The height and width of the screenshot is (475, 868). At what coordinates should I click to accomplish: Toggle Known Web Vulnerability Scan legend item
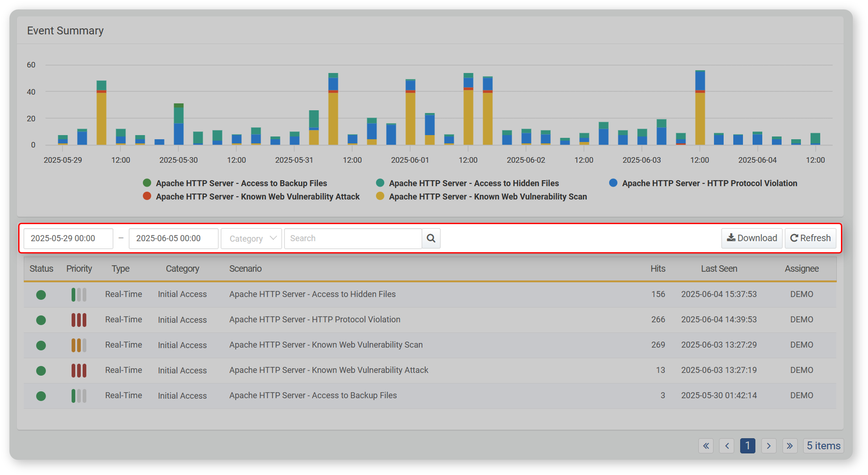pyautogui.click(x=482, y=197)
